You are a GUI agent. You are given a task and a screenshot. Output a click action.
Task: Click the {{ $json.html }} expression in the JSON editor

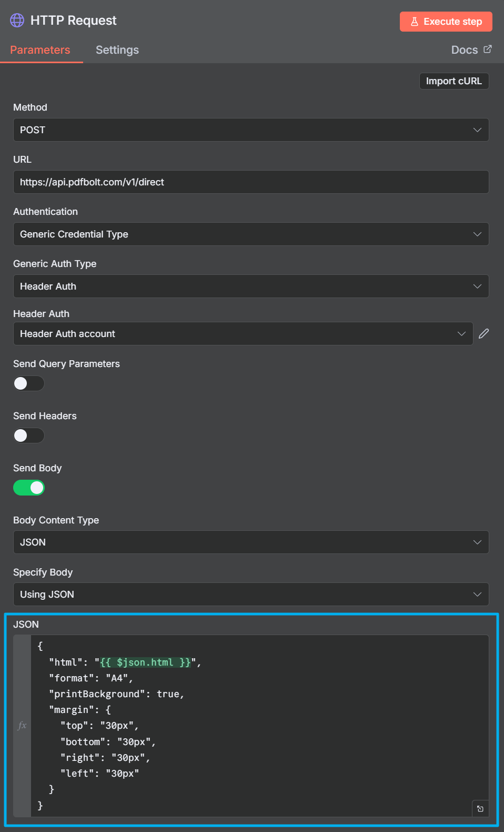pos(145,662)
